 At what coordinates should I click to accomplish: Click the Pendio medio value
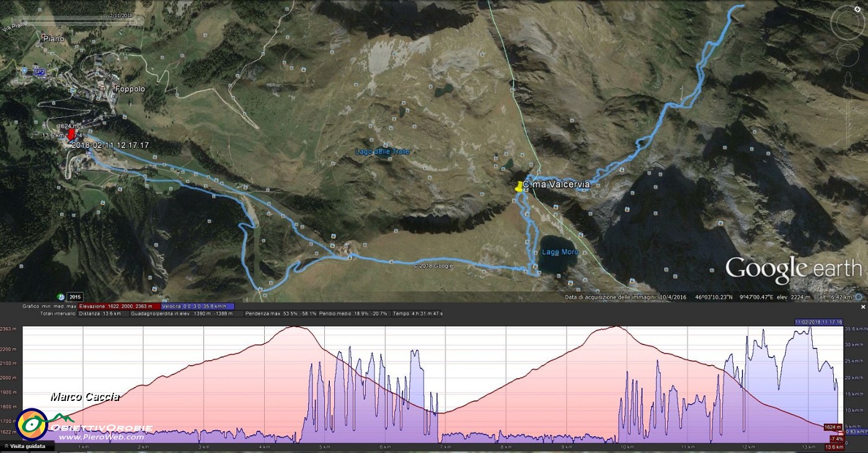[353, 314]
